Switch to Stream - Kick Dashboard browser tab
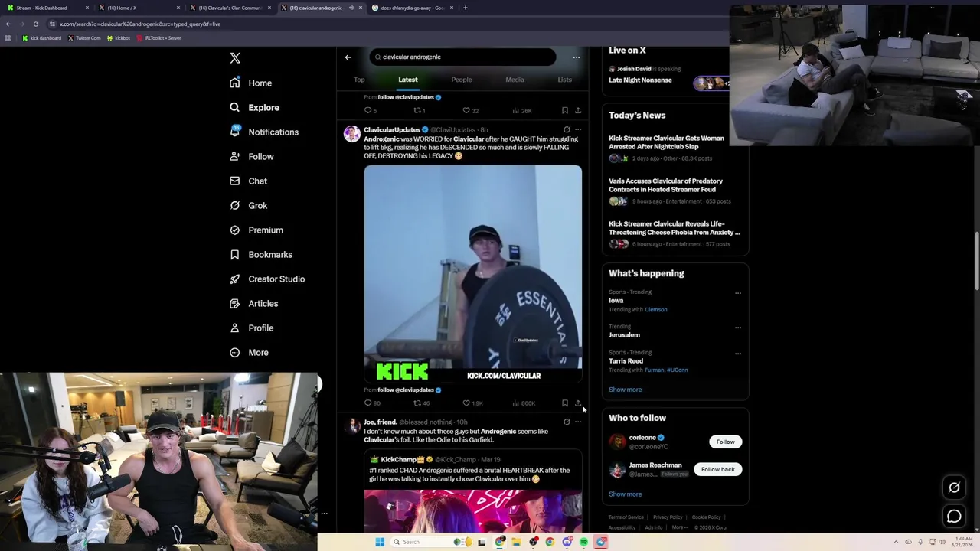 click(x=46, y=8)
